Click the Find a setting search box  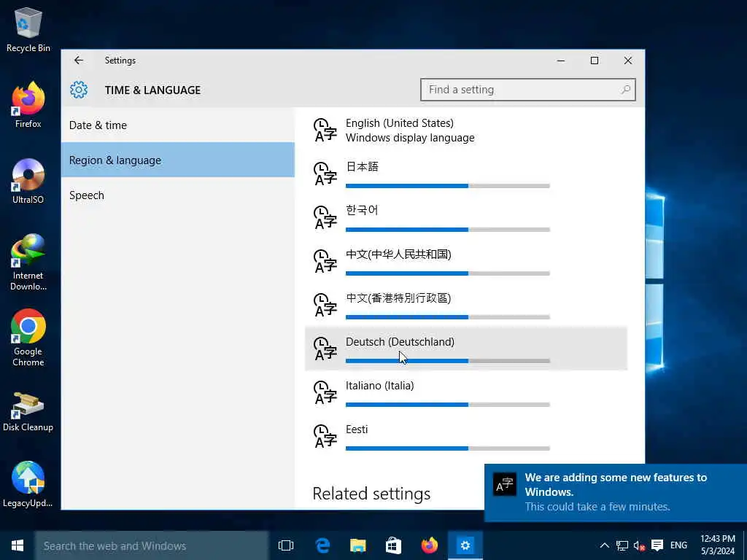pos(528,90)
